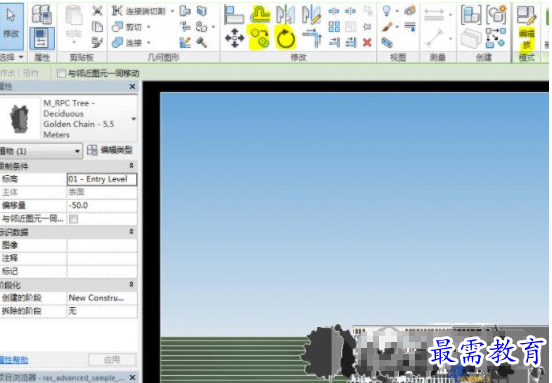
Task: Open the Hide in View dropdown arrow
Action: (x=397, y=11)
